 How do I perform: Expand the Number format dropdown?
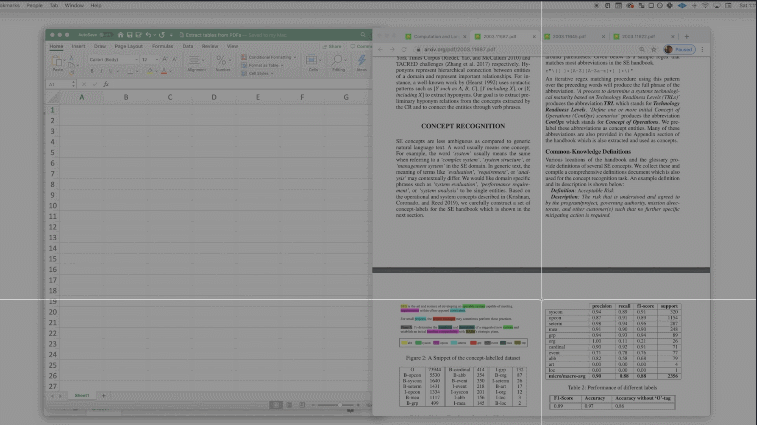[x=230, y=60]
